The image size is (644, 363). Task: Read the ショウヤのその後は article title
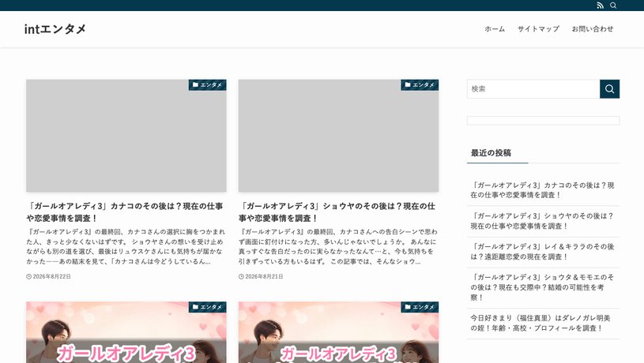pos(337,212)
